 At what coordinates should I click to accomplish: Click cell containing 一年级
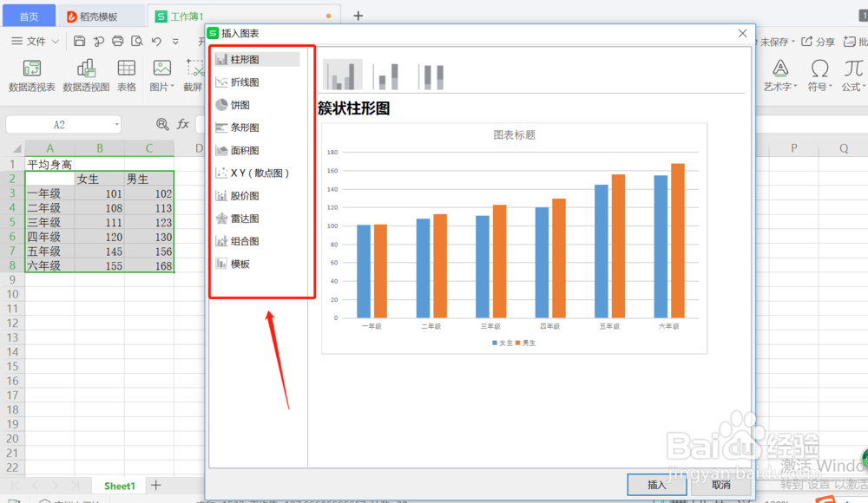(49, 193)
